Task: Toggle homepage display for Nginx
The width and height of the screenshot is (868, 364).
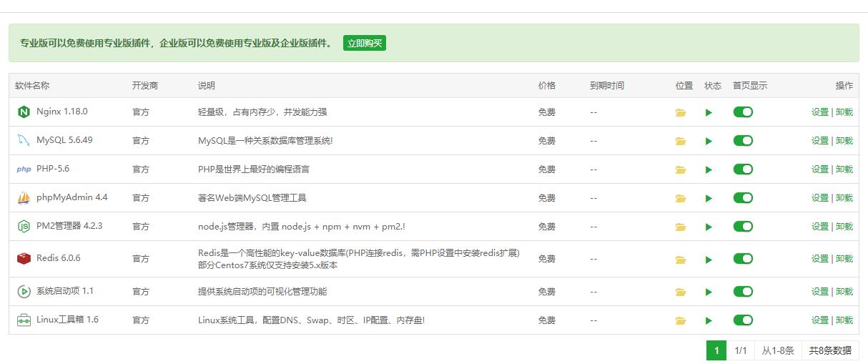Action: point(743,112)
